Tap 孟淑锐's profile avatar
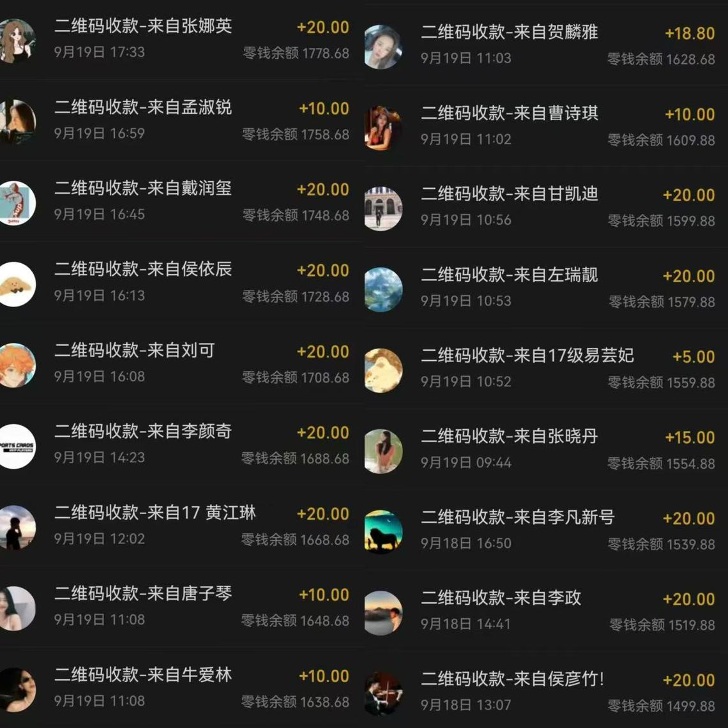 point(17,121)
